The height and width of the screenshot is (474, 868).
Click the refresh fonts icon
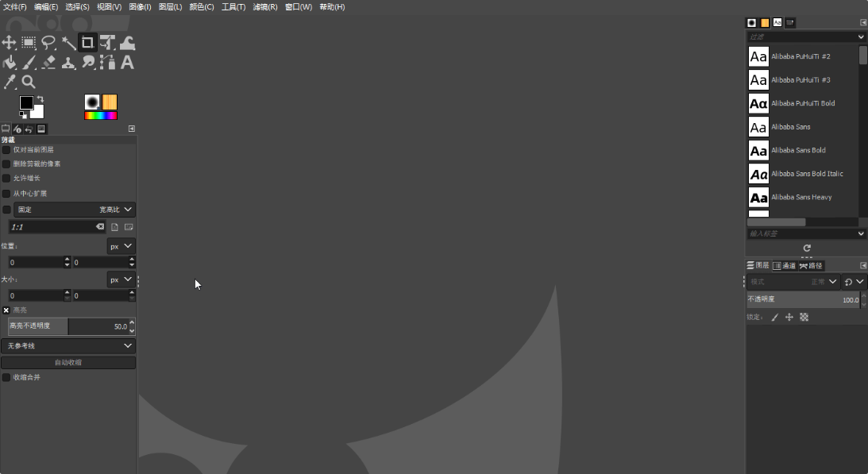click(x=807, y=248)
